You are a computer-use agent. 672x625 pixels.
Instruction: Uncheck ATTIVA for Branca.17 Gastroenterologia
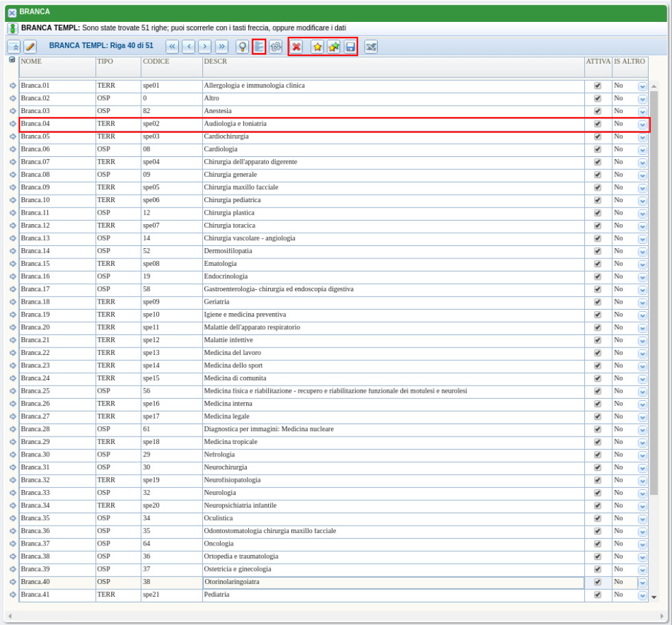coord(597,289)
